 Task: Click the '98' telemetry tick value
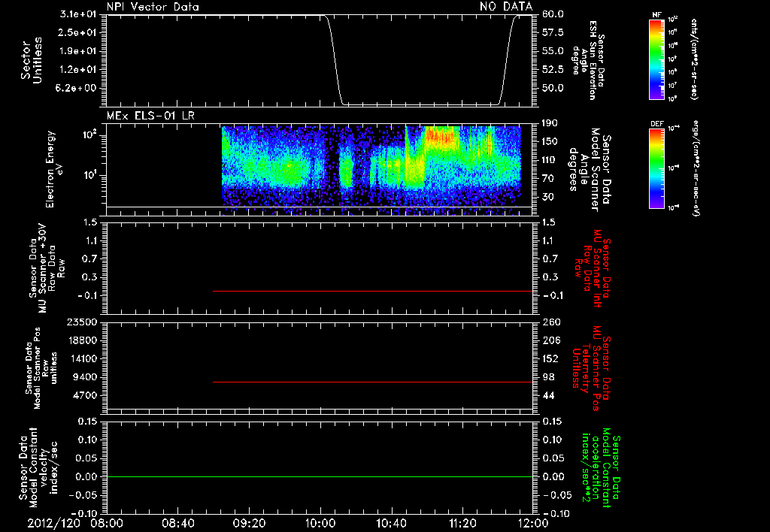tap(548, 377)
